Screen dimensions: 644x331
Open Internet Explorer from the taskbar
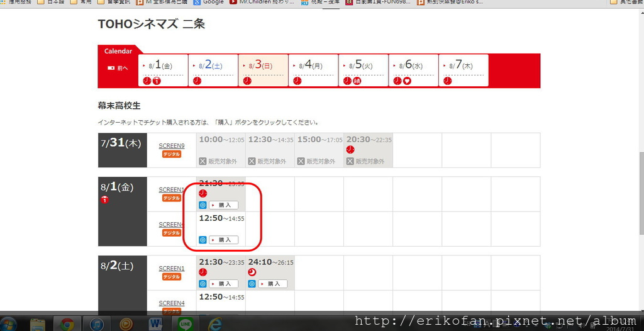[215, 324]
